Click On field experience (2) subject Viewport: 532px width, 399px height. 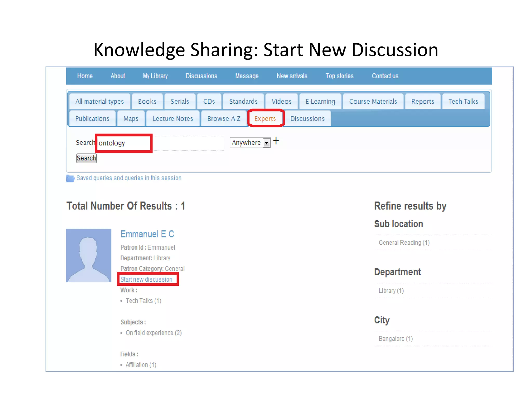(154, 333)
